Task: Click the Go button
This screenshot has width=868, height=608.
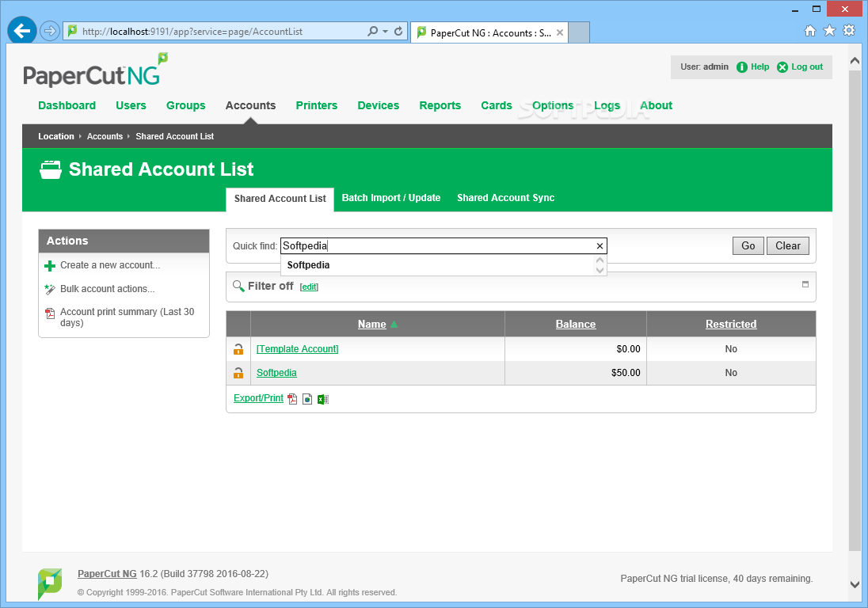Action: [748, 245]
